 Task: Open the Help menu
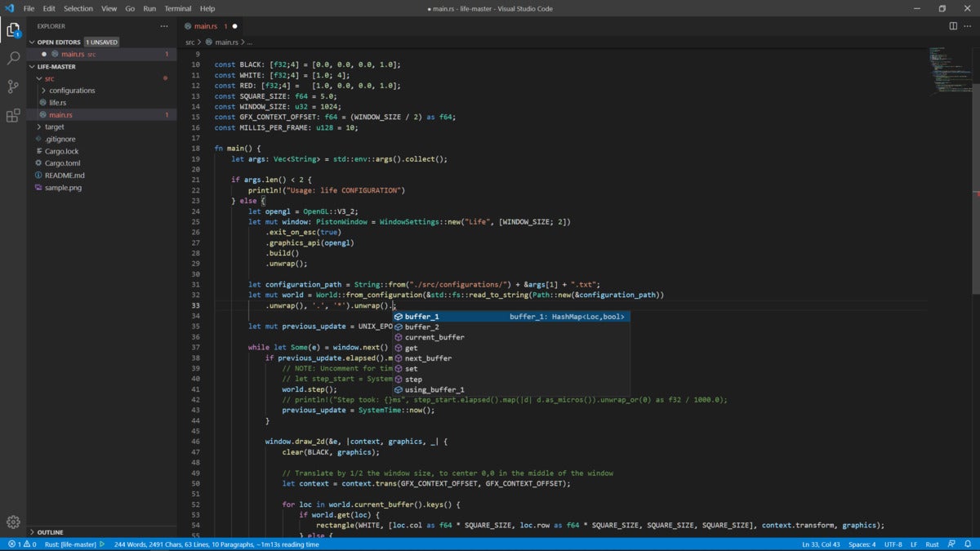click(x=207, y=8)
